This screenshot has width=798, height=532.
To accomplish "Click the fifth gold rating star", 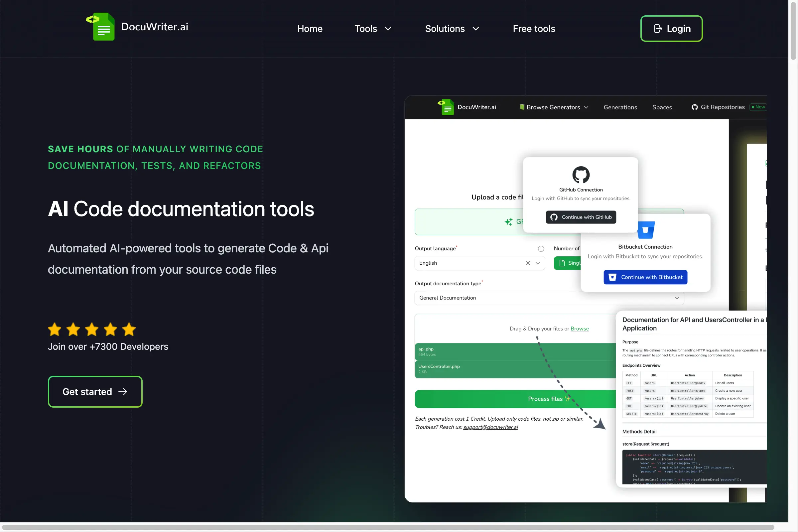I will click(129, 330).
